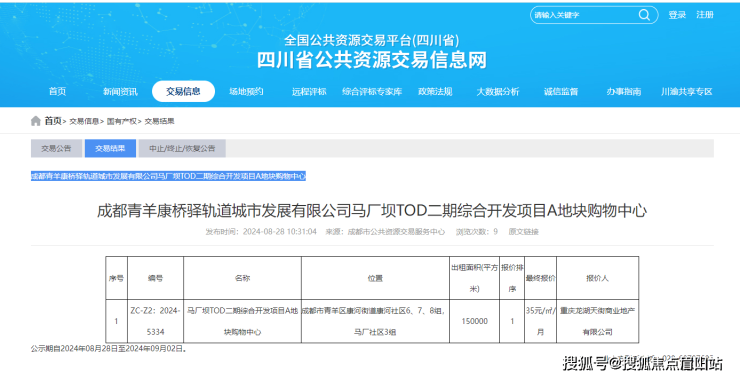Open the 场地预约 navigation item
740x379 pixels.
click(x=246, y=92)
